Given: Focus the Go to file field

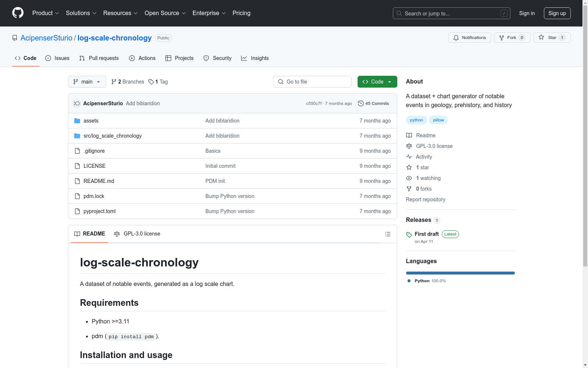Looking at the screenshot, I should pyautogui.click(x=312, y=82).
